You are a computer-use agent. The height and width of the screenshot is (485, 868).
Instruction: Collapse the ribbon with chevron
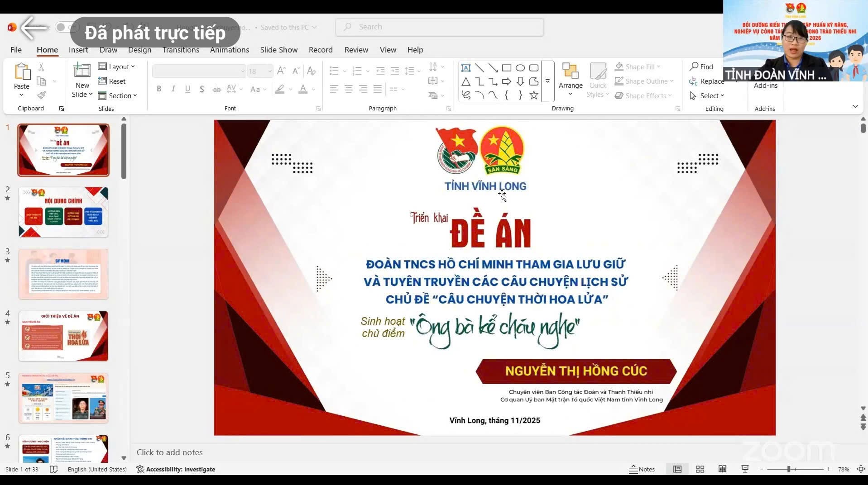point(855,106)
